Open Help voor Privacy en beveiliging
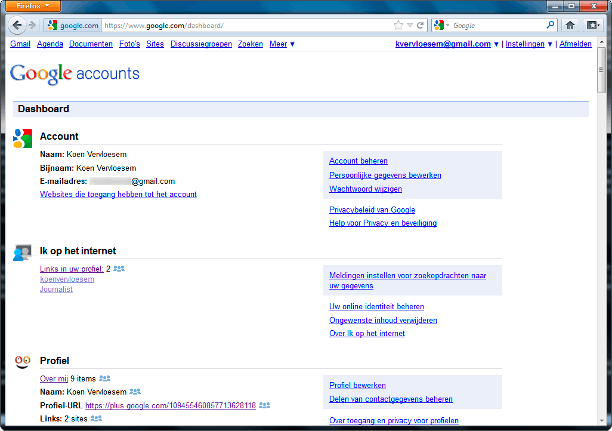The height and width of the screenshot is (431, 612). (383, 223)
